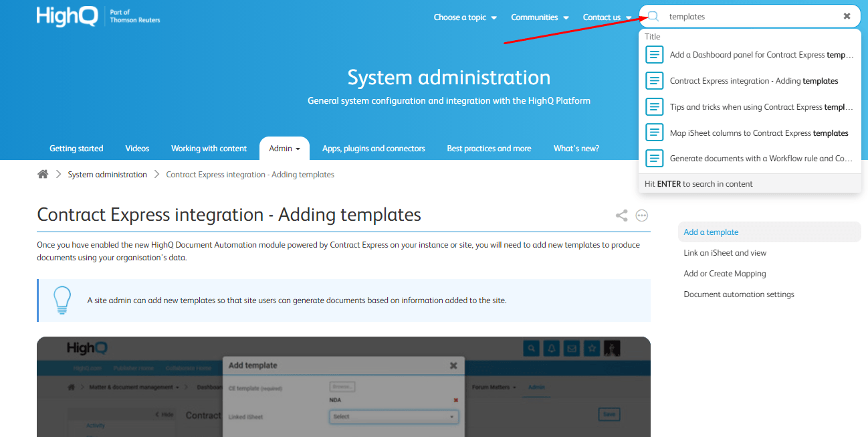Expand the Admin tab dropdown
The width and height of the screenshot is (868, 437).
[x=284, y=149]
